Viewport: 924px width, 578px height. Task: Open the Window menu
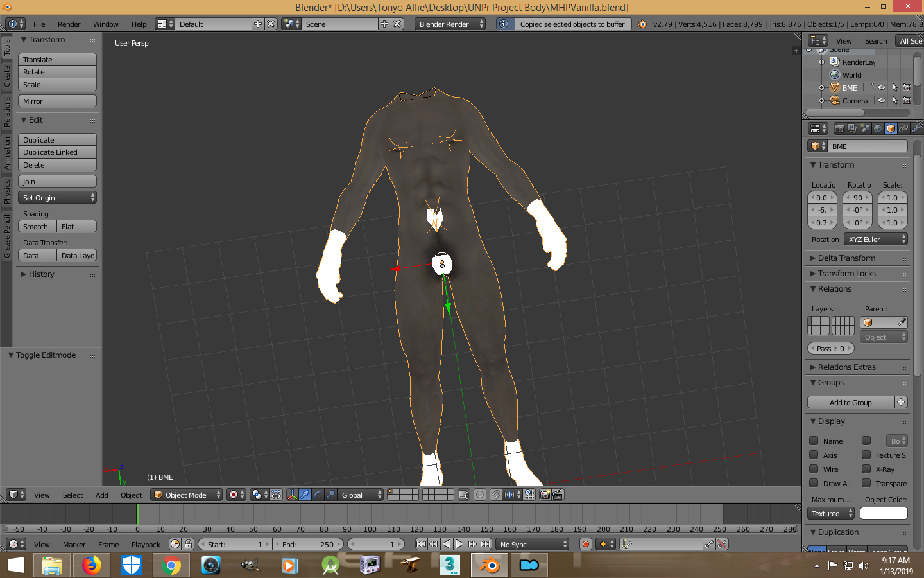[105, 24]
